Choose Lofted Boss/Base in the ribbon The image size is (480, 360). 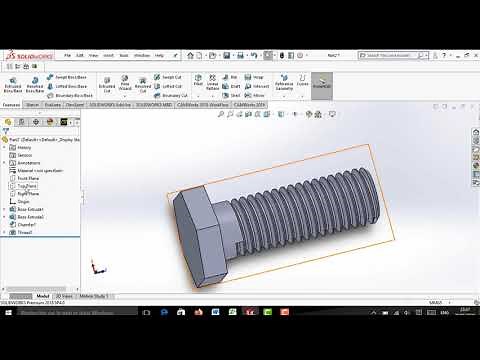[67, 86]
